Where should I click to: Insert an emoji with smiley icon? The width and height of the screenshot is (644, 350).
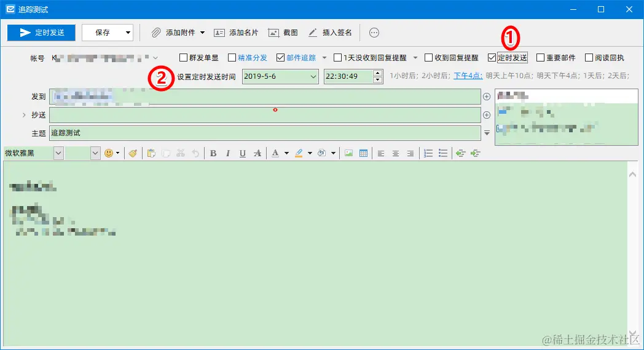108,153
